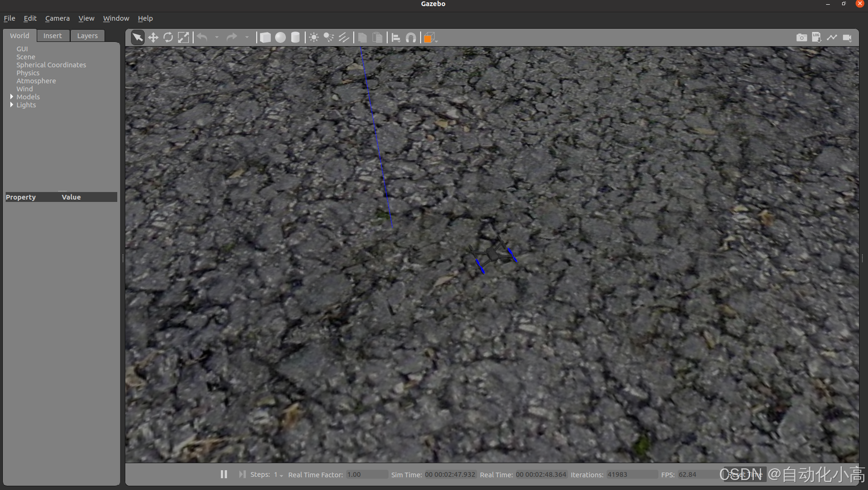Select the arrow selection mode tool
This screenshot has height=490, width=868.
138,38
